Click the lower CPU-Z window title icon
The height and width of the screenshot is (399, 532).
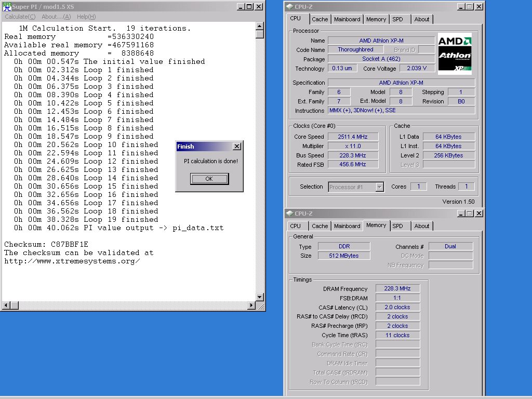click(x=289, y=214)
